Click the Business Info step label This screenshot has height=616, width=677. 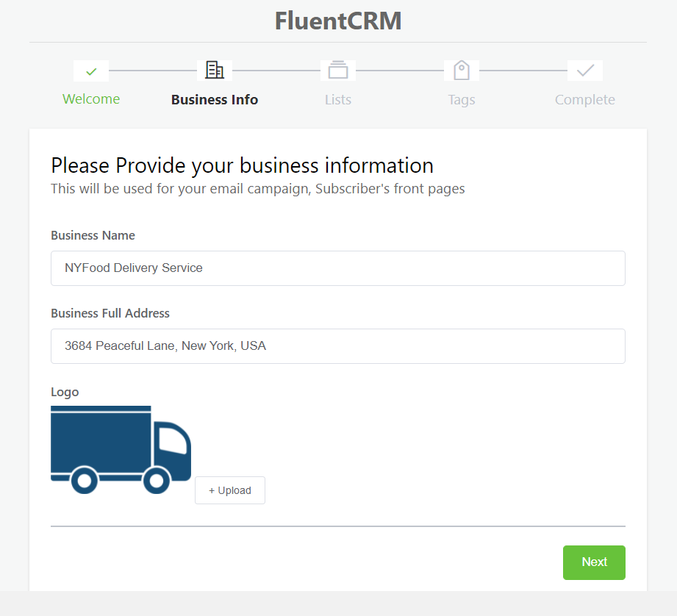(214, 99)
